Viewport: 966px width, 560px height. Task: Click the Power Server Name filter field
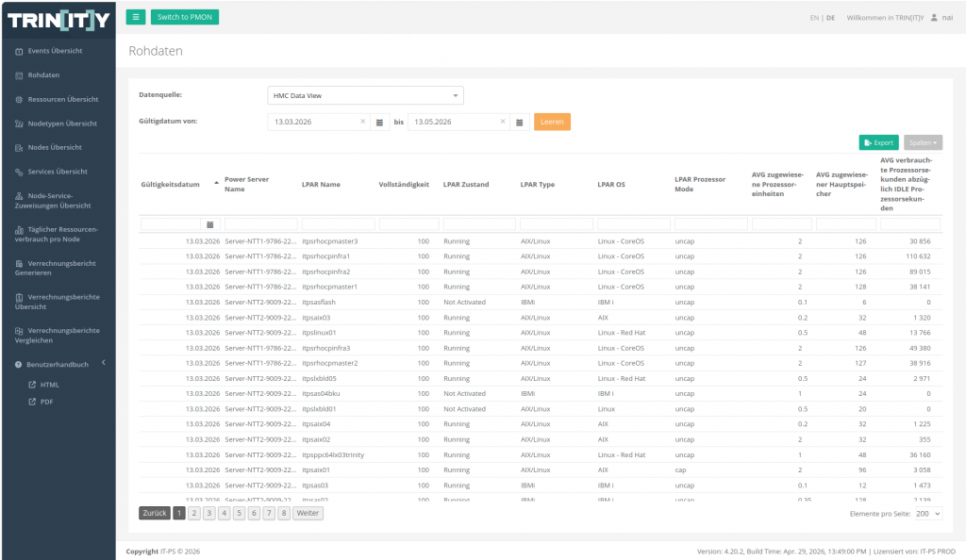(261, 224)
